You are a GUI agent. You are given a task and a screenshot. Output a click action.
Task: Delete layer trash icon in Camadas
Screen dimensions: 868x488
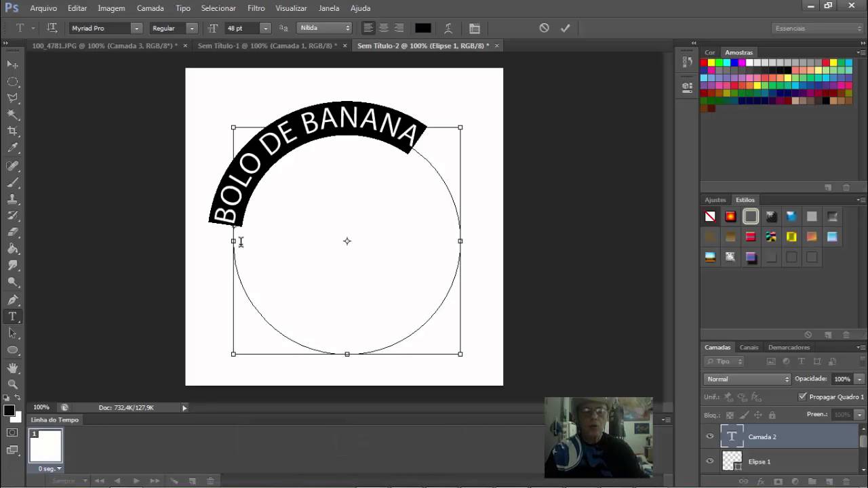point(846,482)
